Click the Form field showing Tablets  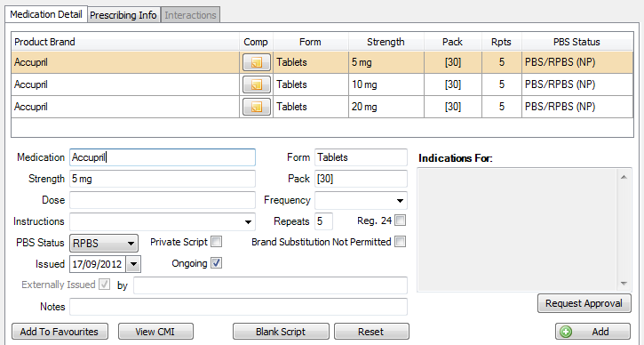(x=361, y=157)
